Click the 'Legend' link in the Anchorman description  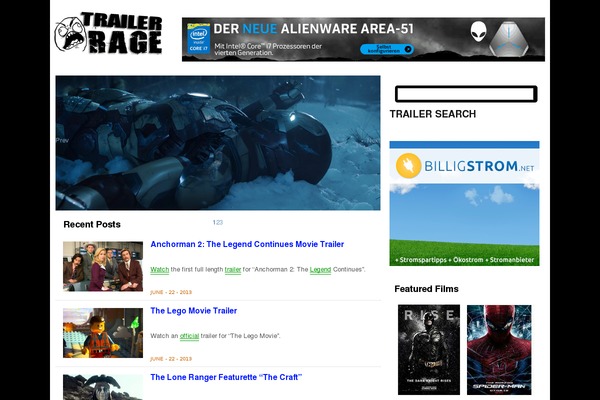(x=320, y=269)
